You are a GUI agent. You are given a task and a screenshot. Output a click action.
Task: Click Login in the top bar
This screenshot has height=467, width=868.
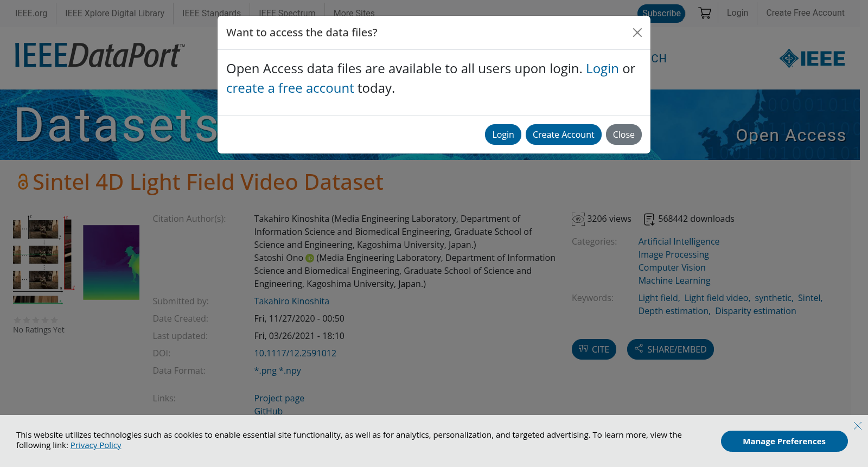tap(738, 13)
